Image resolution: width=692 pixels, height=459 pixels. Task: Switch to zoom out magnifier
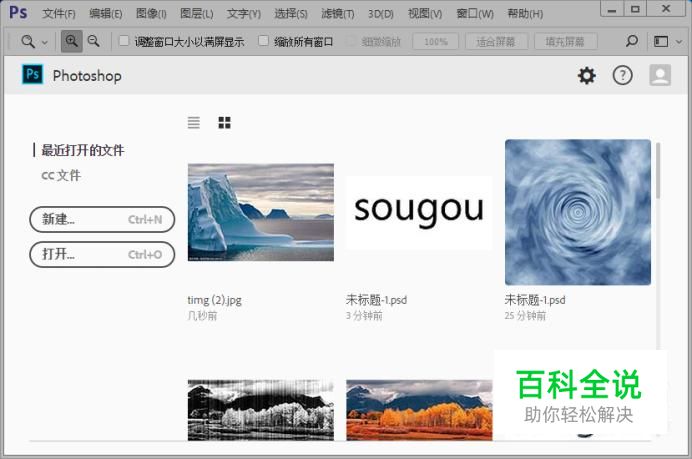click(x=94, y=41)
